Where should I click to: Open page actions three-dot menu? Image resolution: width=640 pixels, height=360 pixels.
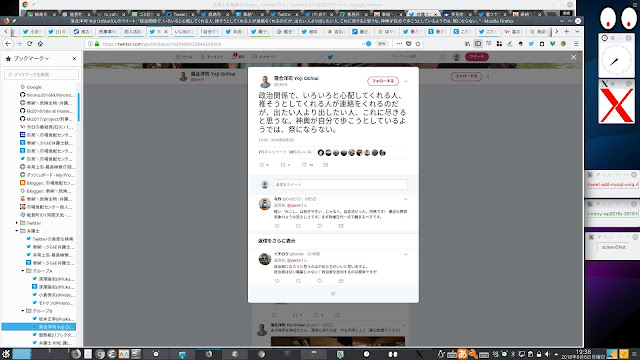click(399, 44)
